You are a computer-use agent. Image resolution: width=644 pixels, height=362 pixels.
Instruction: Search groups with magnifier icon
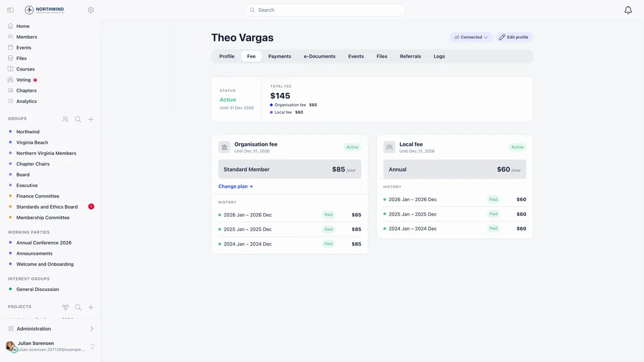[78, 119]
